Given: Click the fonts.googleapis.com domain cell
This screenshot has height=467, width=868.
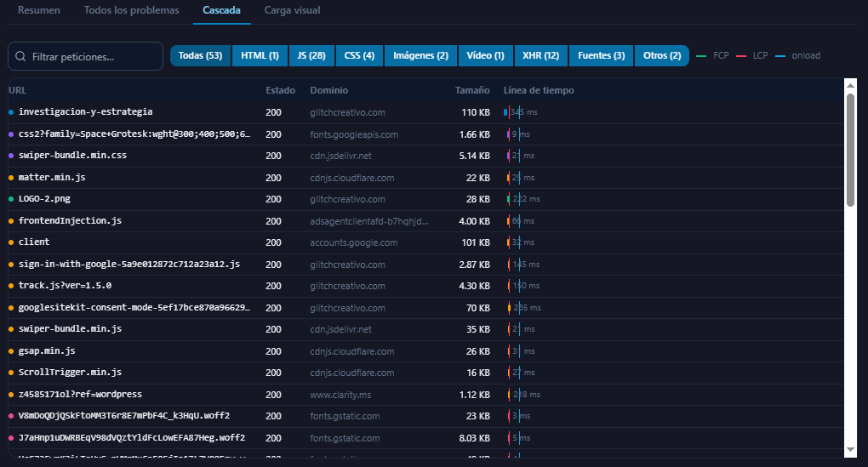Looking at the screenshot, I should tap(354, 134).
